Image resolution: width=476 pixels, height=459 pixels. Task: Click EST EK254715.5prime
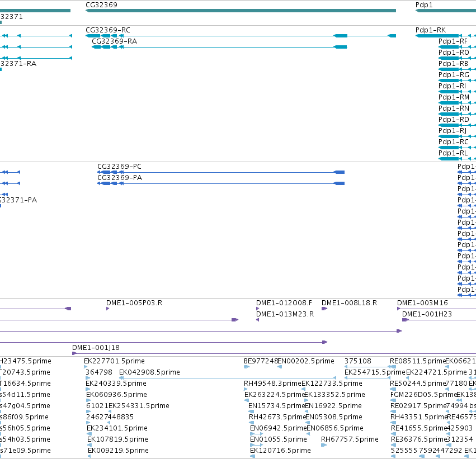375,372
